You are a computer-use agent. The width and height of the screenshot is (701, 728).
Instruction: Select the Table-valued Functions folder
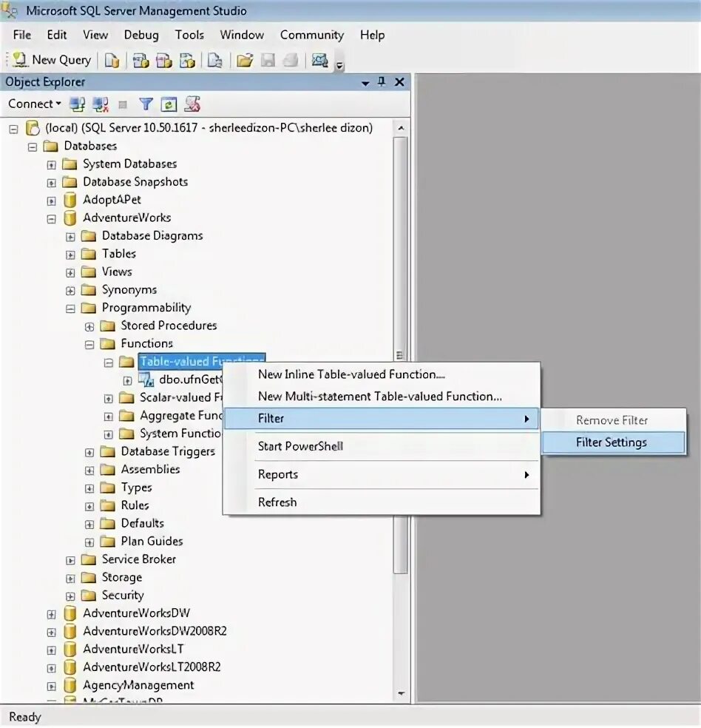point(202,362)
